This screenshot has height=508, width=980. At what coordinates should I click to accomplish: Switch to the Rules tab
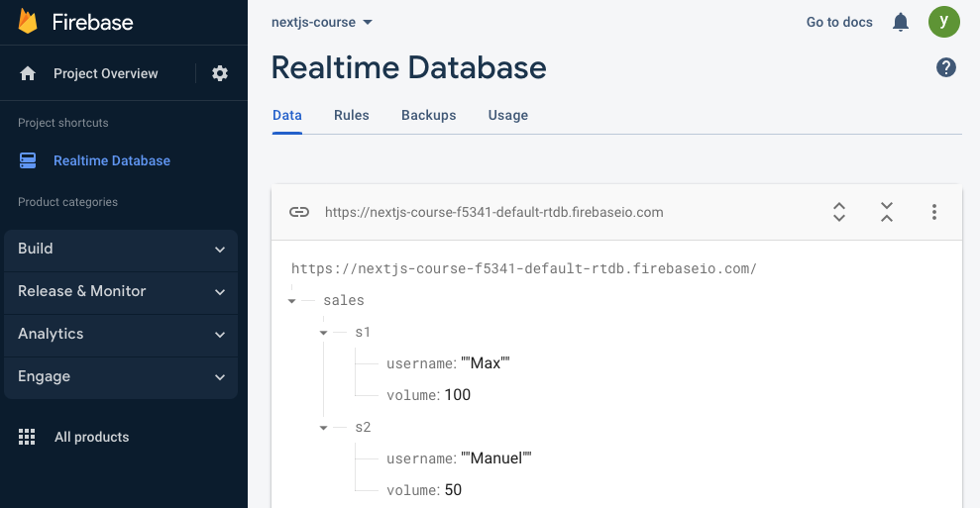coord(351,116)
